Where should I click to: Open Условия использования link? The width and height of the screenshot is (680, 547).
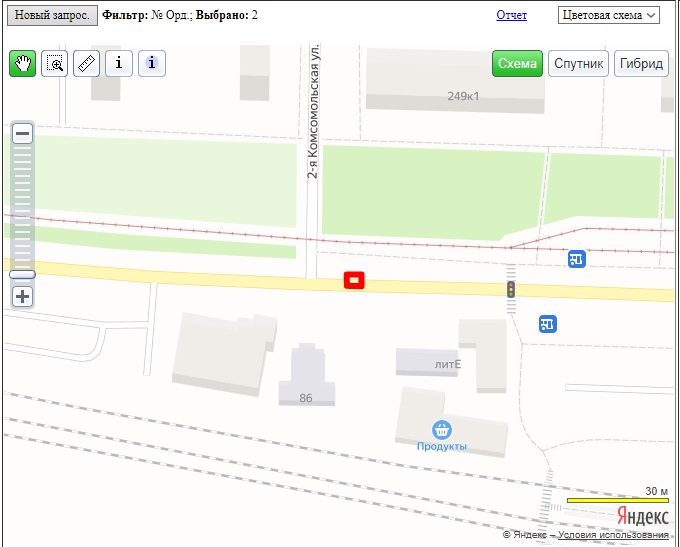pyautogui.click(x=613, y=535)
